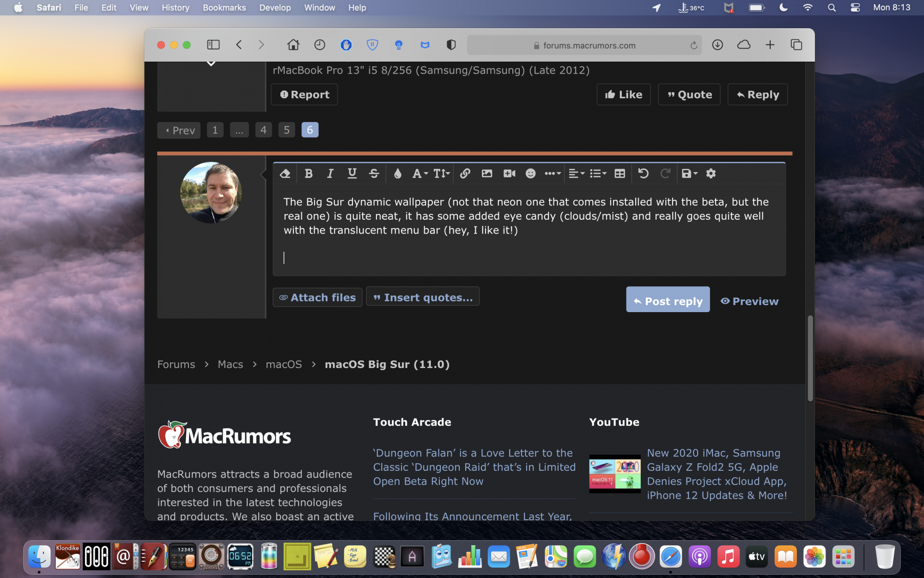This screenshot has height=578, width=924.
Task: Reply to the post above
Action: pyautogui.click(x=758, y=94)
